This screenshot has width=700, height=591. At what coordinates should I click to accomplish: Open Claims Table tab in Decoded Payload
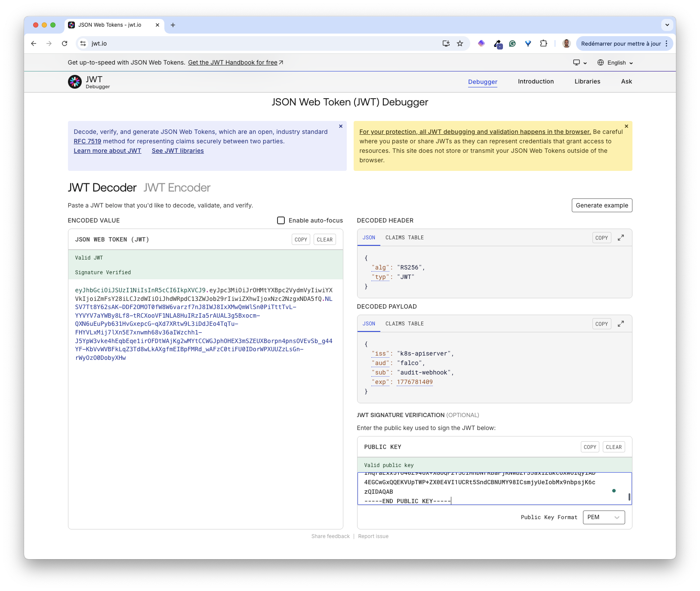click(404, 324)
